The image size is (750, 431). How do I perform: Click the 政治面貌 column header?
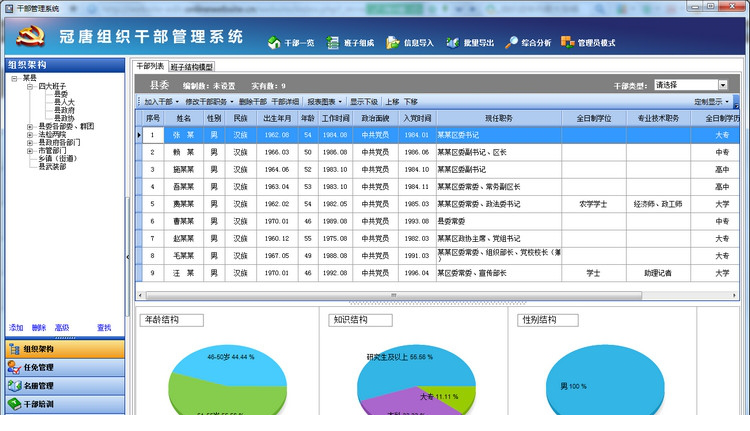pos(375,118)
